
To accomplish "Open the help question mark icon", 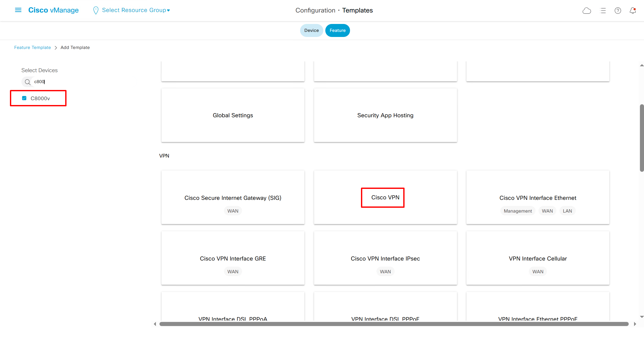I will click(x=618, y=10).
